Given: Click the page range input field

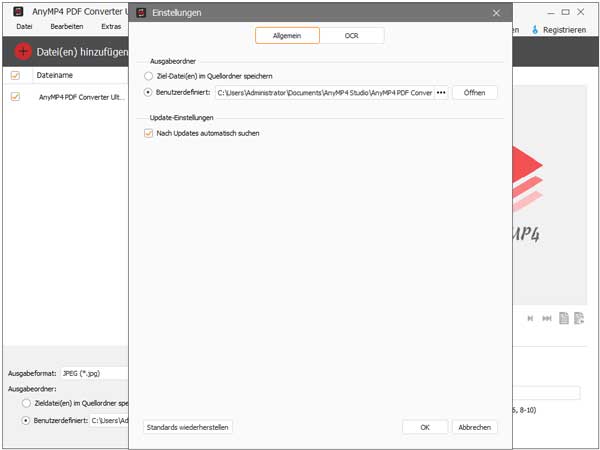Looking at the screenshot, I should pos(546,393).
